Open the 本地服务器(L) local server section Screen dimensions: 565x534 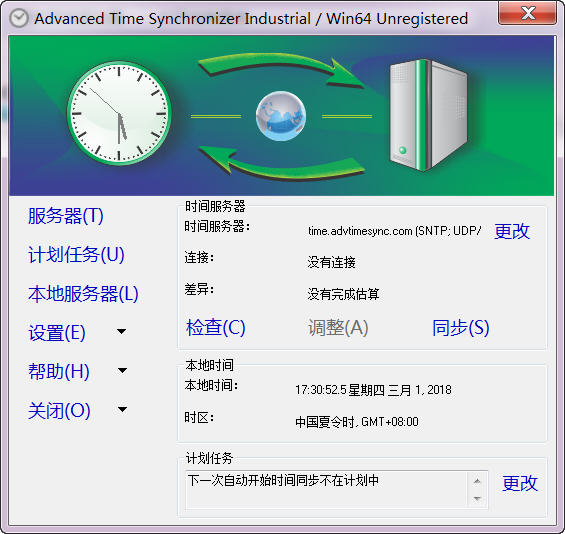point(83,294)
